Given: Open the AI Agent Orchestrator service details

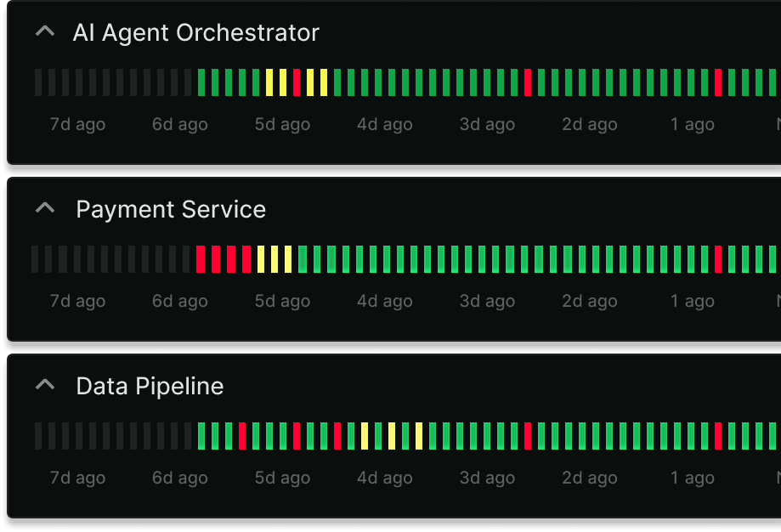Looking at the screenshot, I should click(x=197, y=32).
